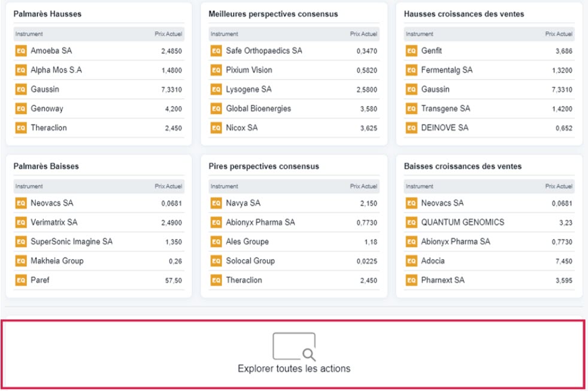Select the Safe Orthopaedics SA name

pyautogui.click(x=264, y=51)
